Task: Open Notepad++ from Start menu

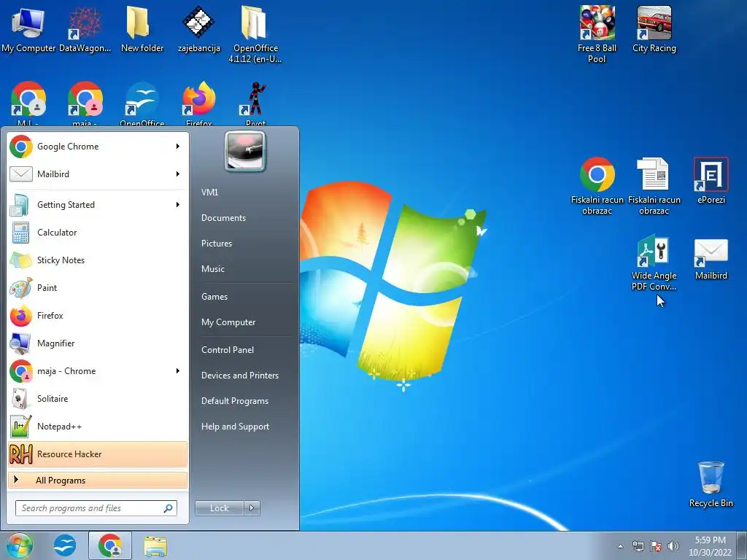Action: [98, 426]
